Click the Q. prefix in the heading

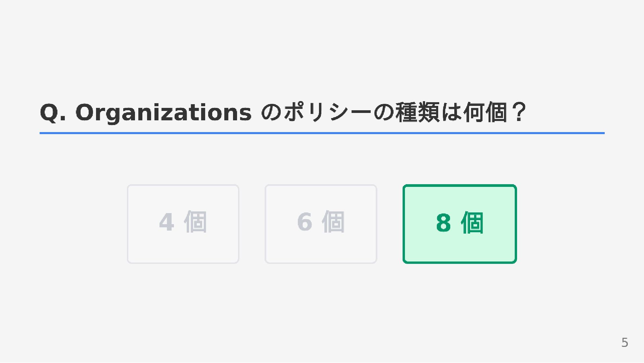coord(53,113)
